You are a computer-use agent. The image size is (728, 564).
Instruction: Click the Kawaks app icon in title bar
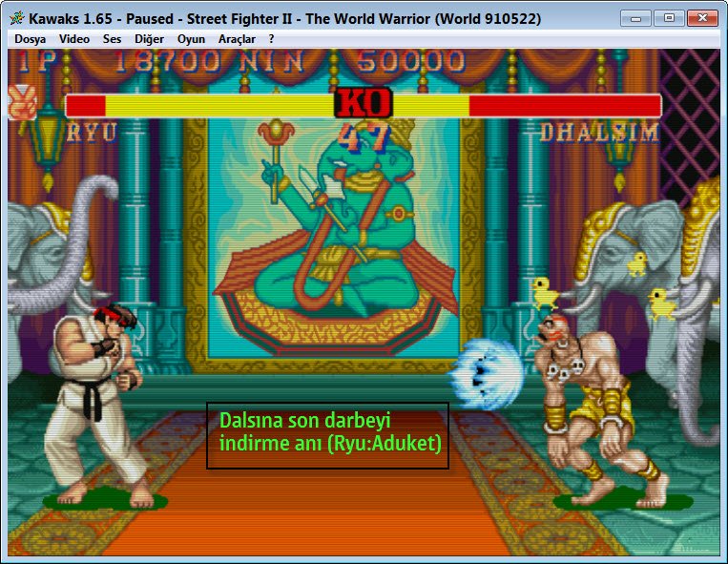17,18
